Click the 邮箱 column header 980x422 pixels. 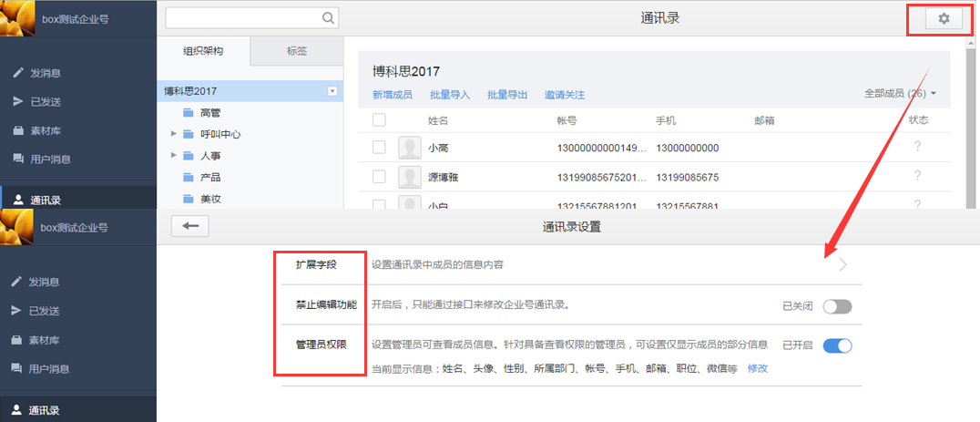[765, 120]
